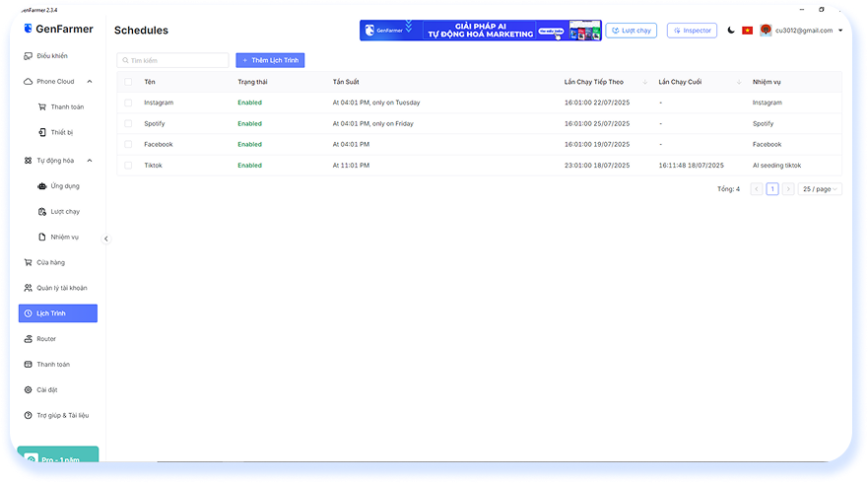Select all schedules header checkbox
The width and height of the screenshot is (868, 483).
click(x=128, y=82)
